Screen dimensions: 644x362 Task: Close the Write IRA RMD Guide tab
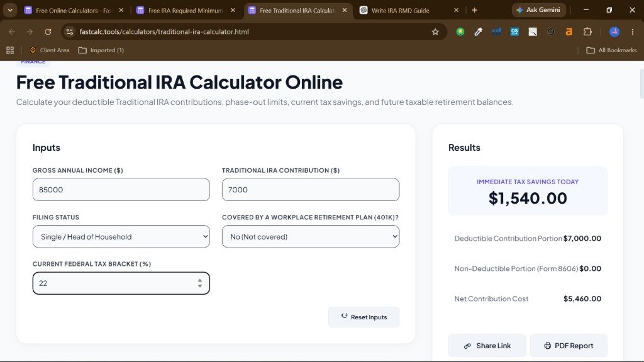pyautogui.click(x=456, y=10)
